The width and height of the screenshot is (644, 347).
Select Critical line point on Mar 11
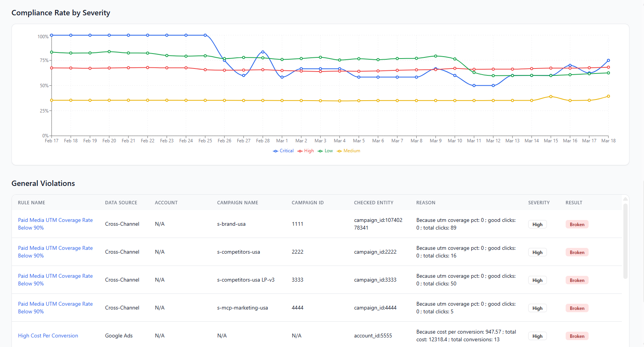[474, 86]
